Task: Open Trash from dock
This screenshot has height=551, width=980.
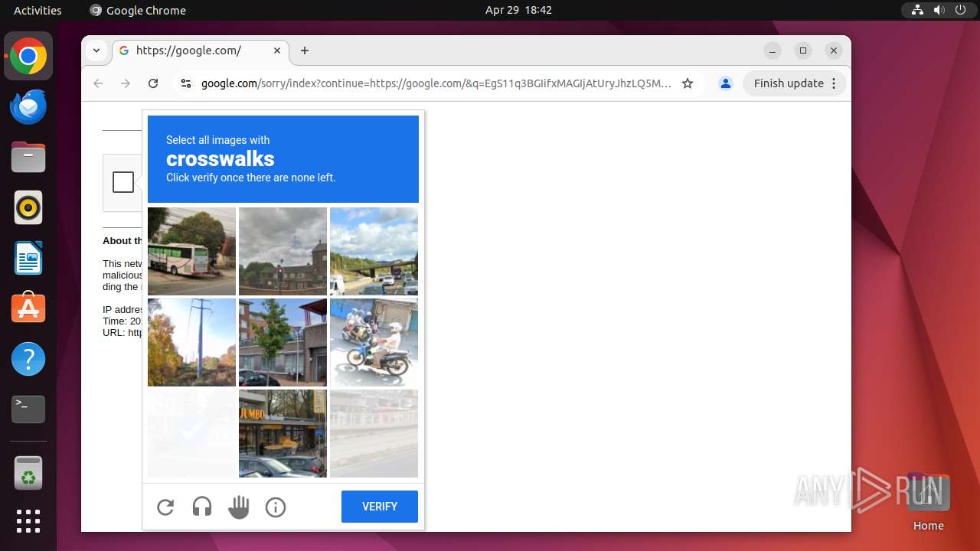Action: (x=28, y=473)
